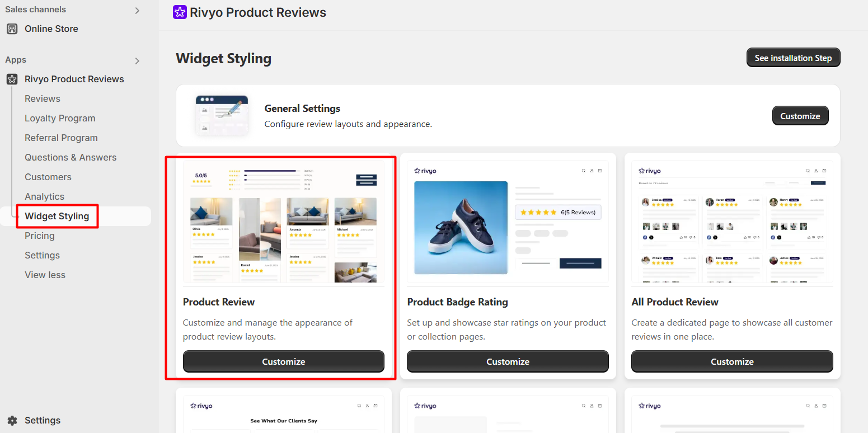
Task: Expand the Sales channels section
Action: pos(137,10)
